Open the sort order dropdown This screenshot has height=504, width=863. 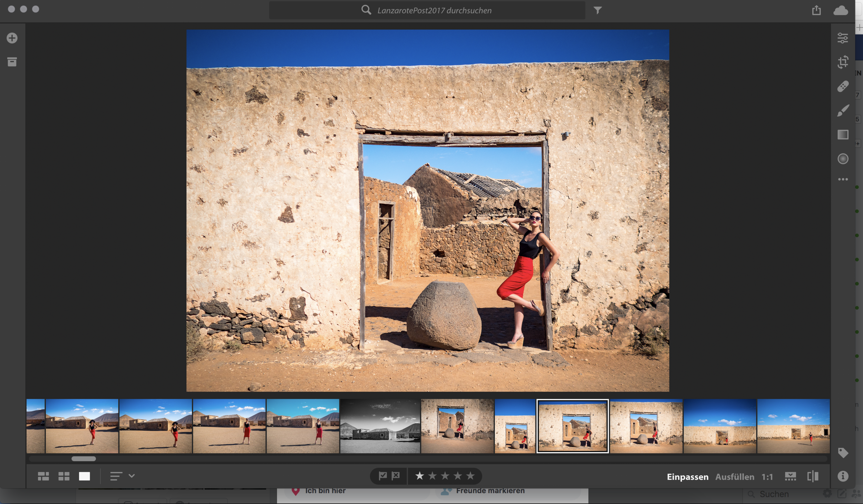tap(122, 476)
